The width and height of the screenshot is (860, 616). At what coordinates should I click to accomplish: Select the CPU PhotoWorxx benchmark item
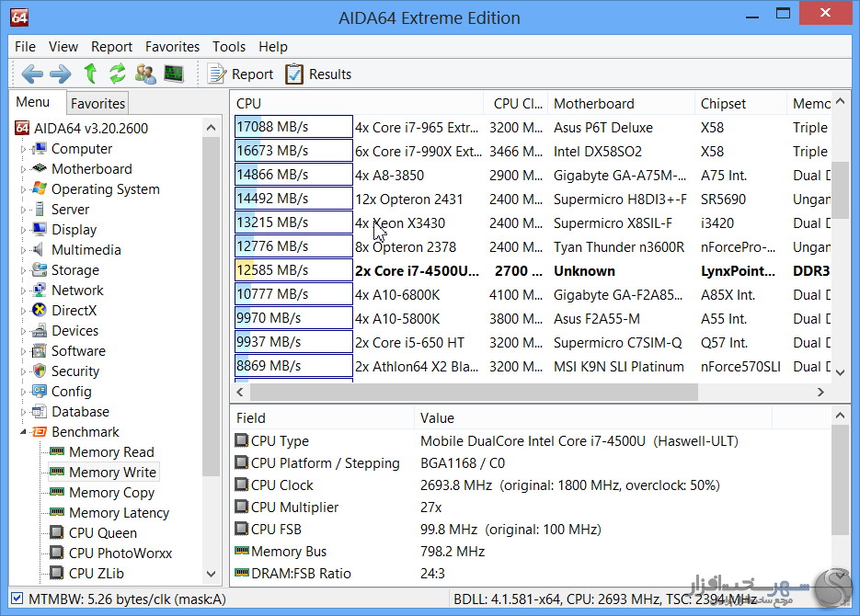[x=120, y=553]
